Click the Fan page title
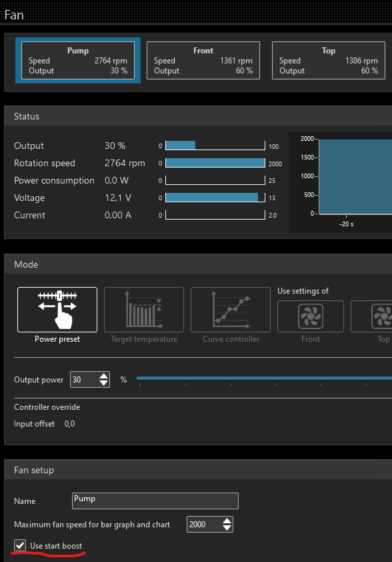Screen dimensions: 392x562 14,15
